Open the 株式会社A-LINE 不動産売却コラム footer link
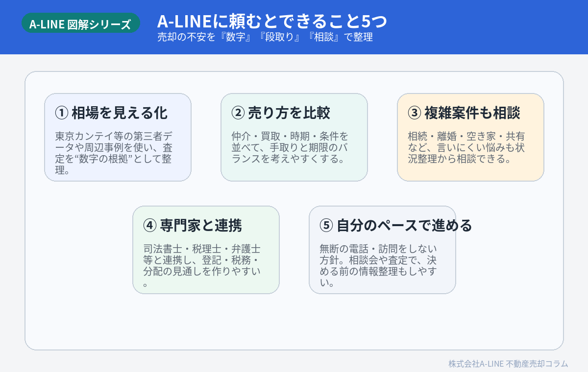 508,364
